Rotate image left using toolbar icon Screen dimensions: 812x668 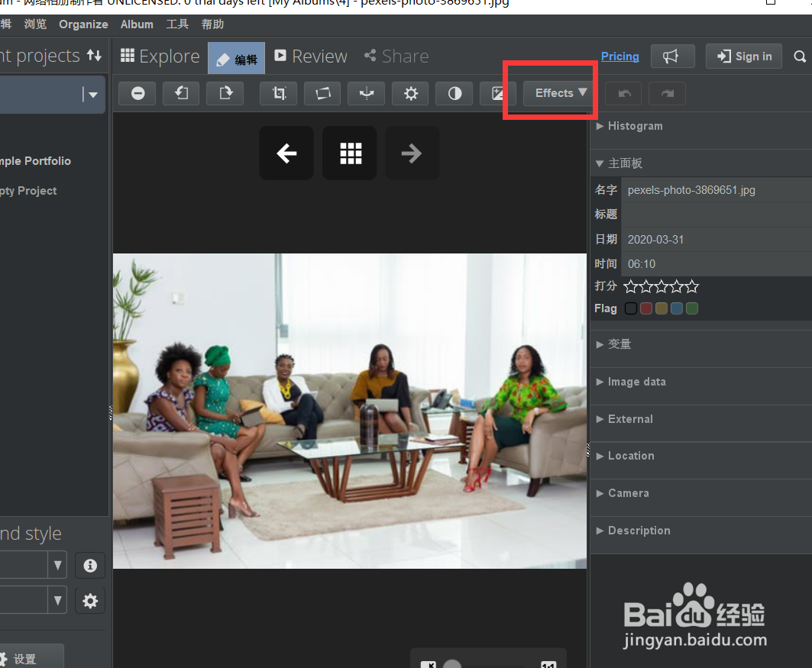click(181, 94)
